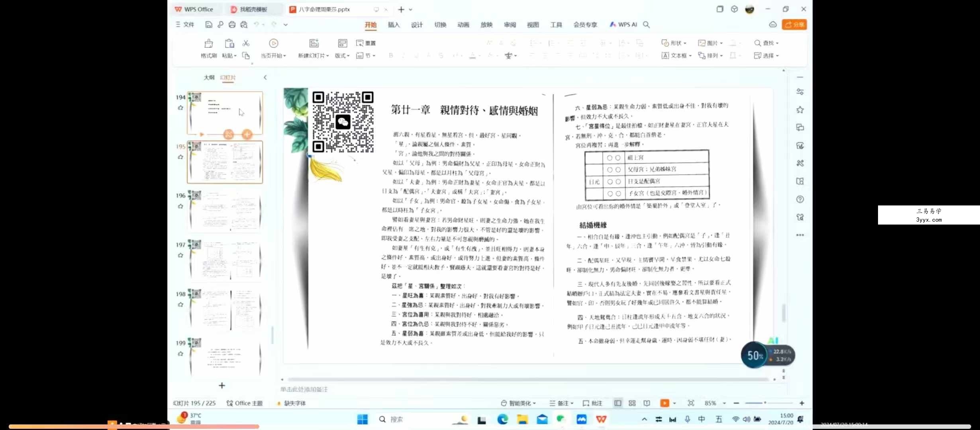Click the add slide plus below thumbnails

(x=222, y=385)
